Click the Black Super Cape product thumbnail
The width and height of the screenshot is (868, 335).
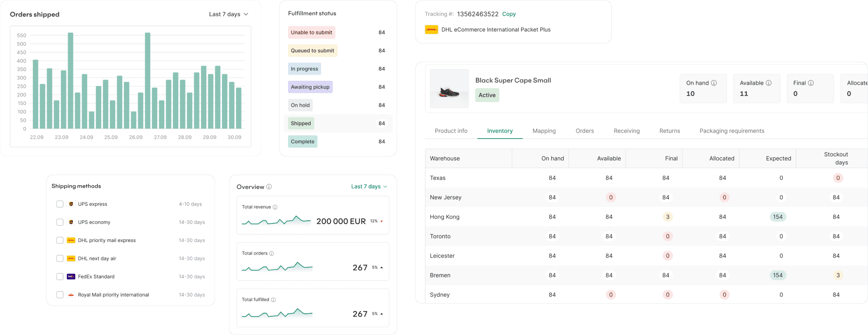point(449,89)
